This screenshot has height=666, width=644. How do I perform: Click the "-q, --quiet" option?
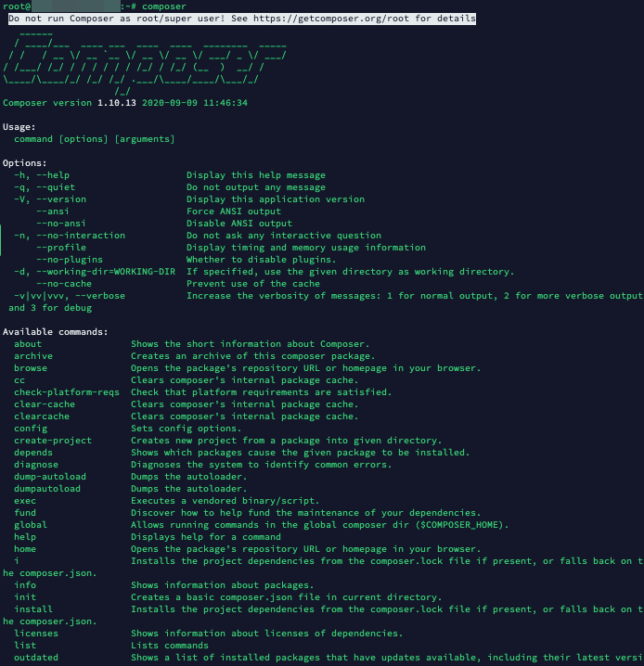coord(45,187)
